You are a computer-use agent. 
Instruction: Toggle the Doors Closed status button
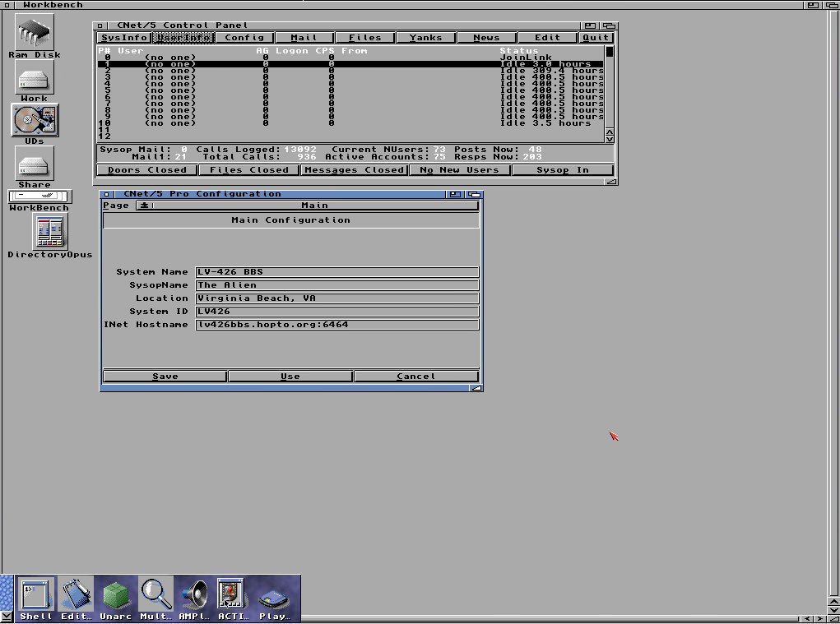[x=147, y=170]
